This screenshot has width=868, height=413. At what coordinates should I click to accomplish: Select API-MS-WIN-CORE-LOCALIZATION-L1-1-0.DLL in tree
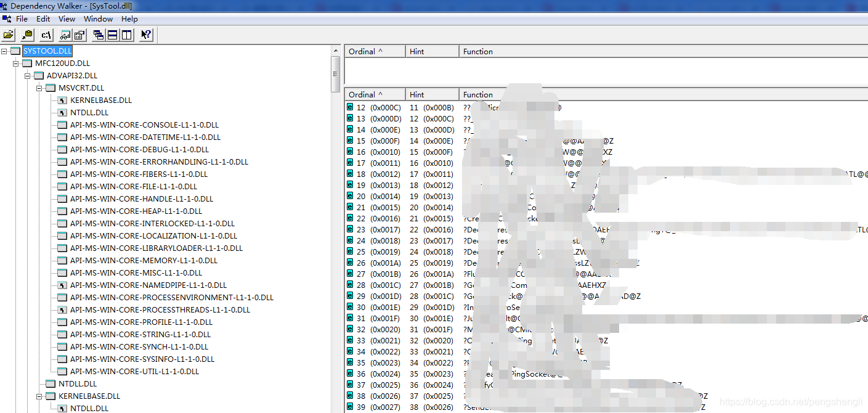pyautogui.click(x=153, y=236)
